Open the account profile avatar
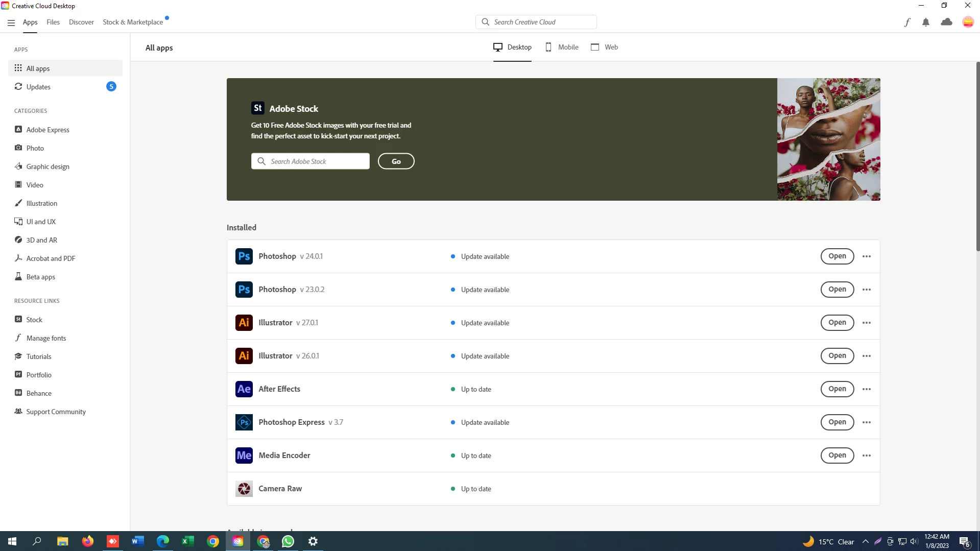 click(968, 22)
